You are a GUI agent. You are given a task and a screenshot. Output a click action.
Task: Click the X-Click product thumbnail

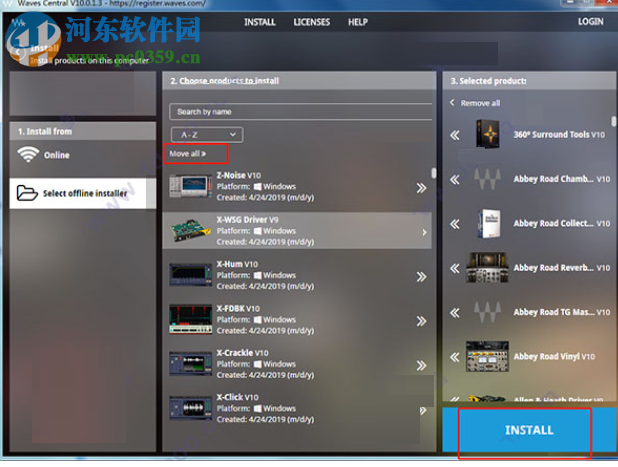190,408
